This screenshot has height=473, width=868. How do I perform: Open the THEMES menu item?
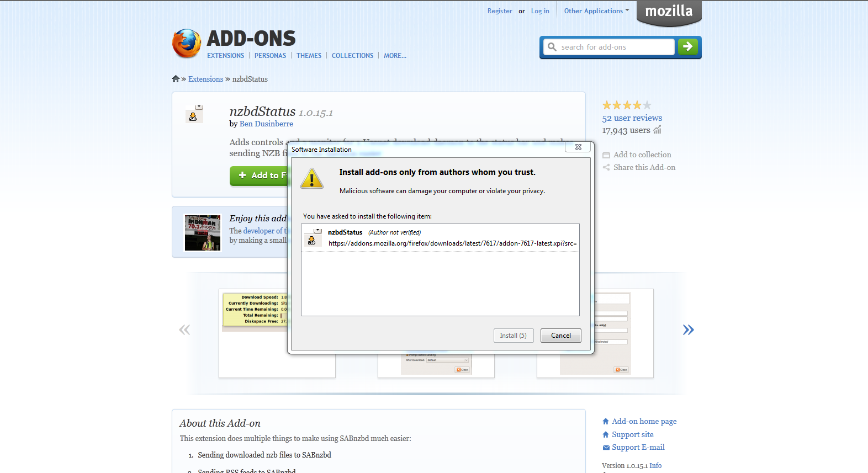(309, 56)
